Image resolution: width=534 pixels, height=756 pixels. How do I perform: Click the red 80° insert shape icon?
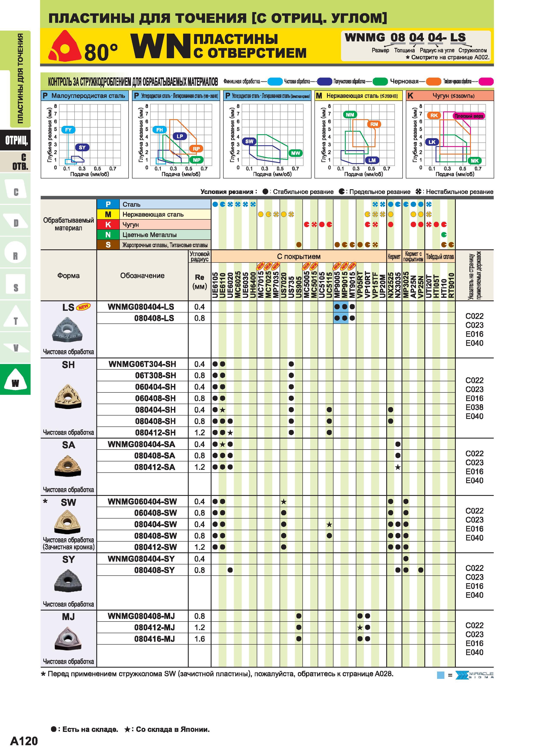(x=65, y=46)
